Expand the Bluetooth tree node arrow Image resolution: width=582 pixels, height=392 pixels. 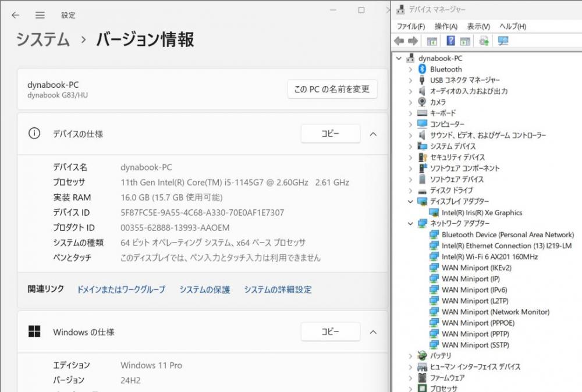pyautogui.click(x=410, y=69)
